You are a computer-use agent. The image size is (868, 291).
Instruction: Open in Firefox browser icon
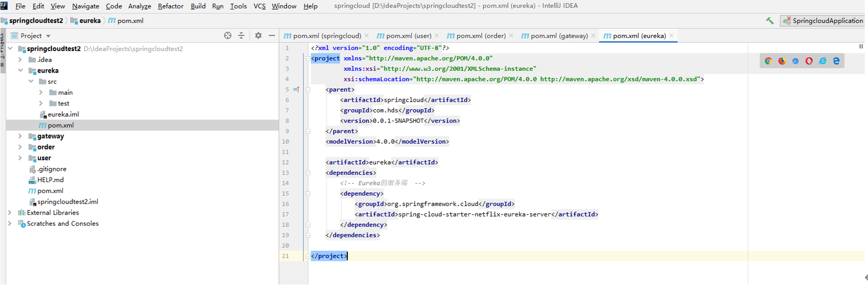782,61
